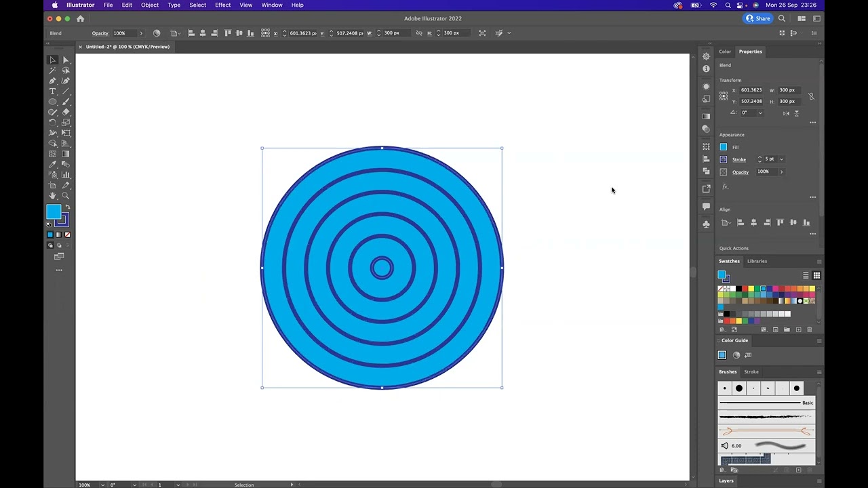The height and width of the screenshot is (488, 868).
Task: Select the Artboard tool
Action: [x=52, y=185]
